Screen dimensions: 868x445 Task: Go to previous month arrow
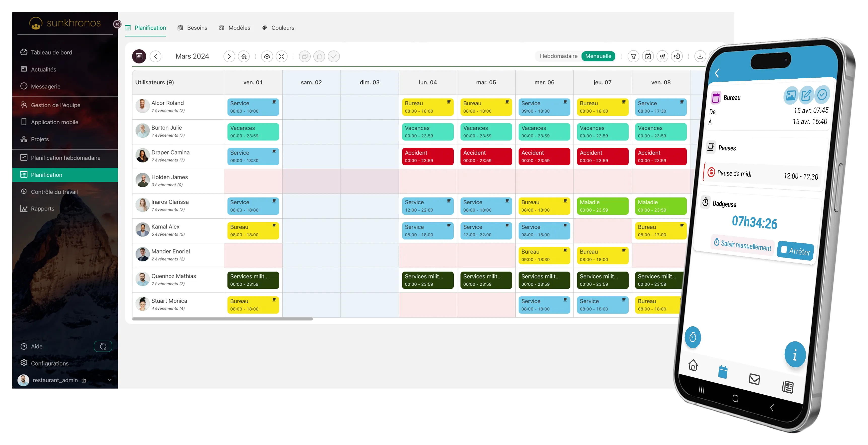pos(155,56)
